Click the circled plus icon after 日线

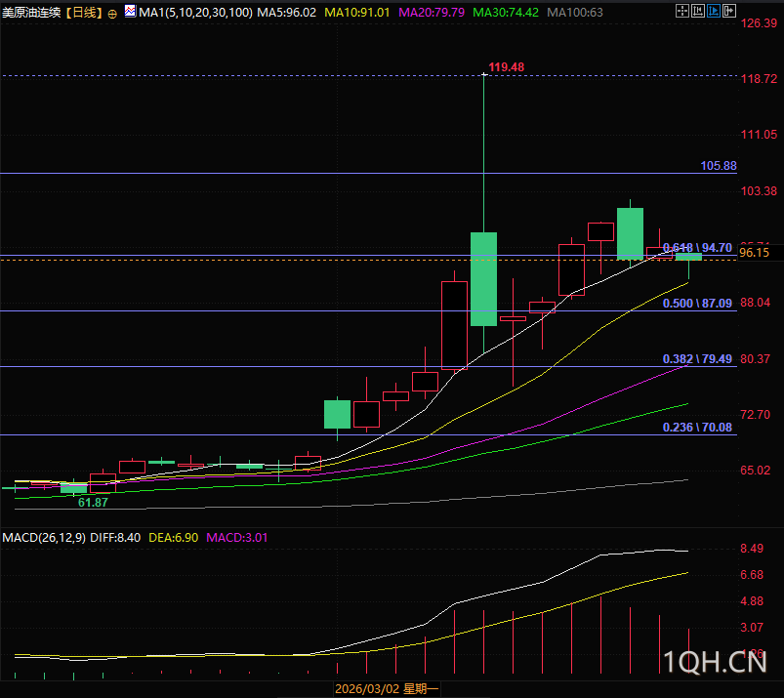pos(112,14)
